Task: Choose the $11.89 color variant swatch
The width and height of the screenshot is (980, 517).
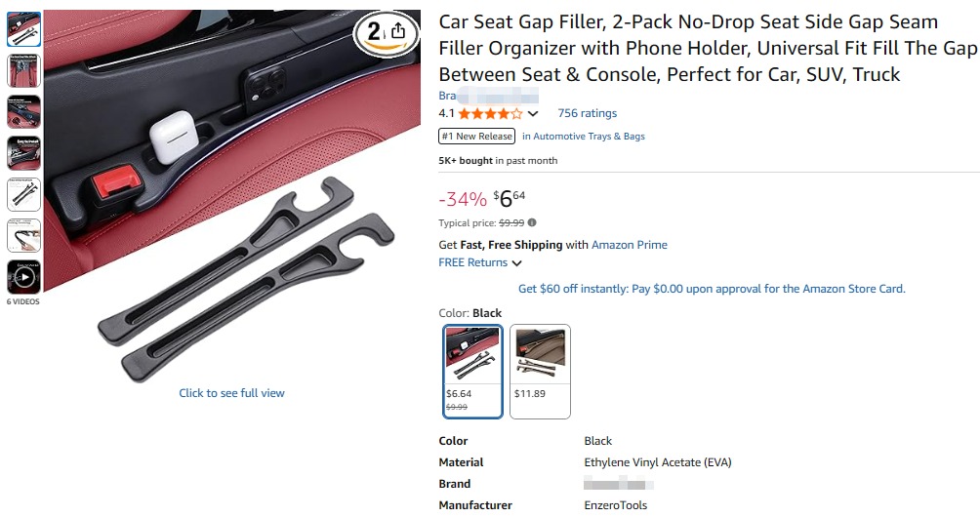Action: point(540,371)
